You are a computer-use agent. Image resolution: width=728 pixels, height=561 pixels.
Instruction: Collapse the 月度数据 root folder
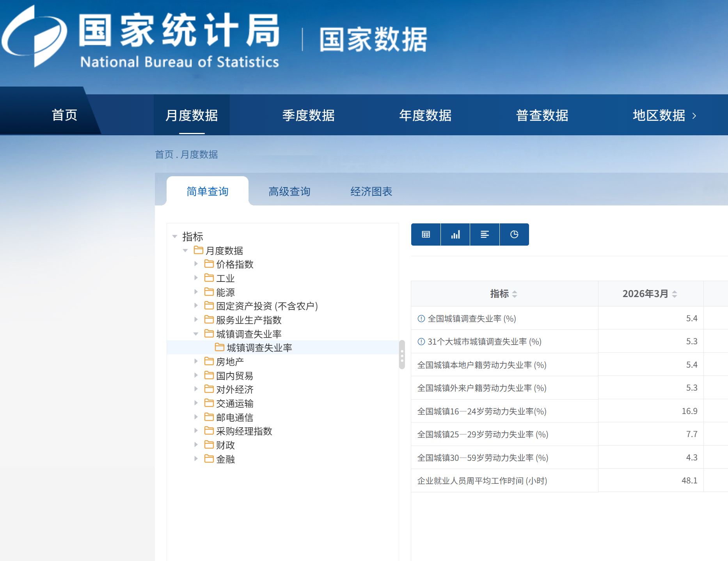(185, 250)
